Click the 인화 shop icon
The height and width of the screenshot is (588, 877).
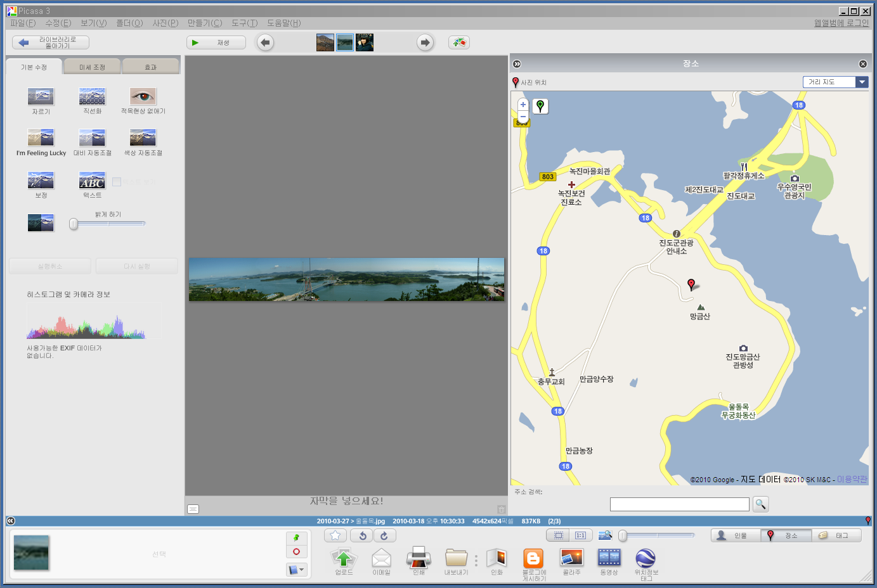(x=497, y=558)
